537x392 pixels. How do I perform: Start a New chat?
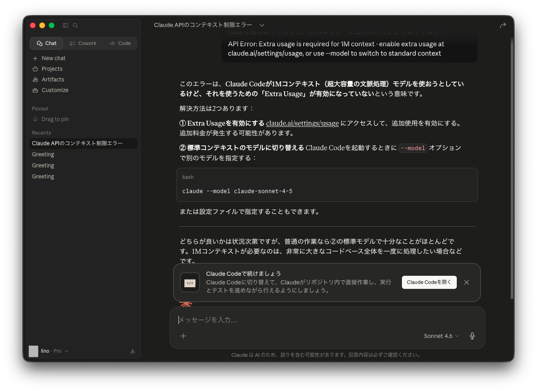click(54, 59)
